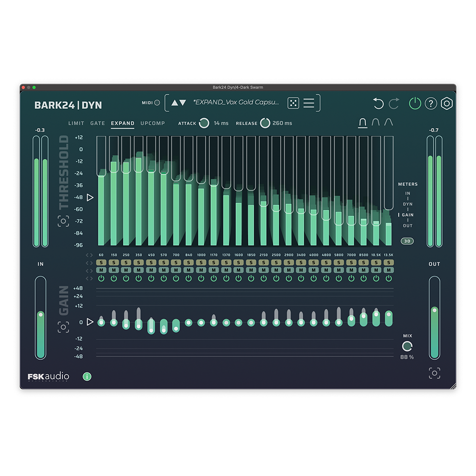Show the IN meters option
Image resolution: width=476 pixels, height=476 pixels.
click(408, 193)
